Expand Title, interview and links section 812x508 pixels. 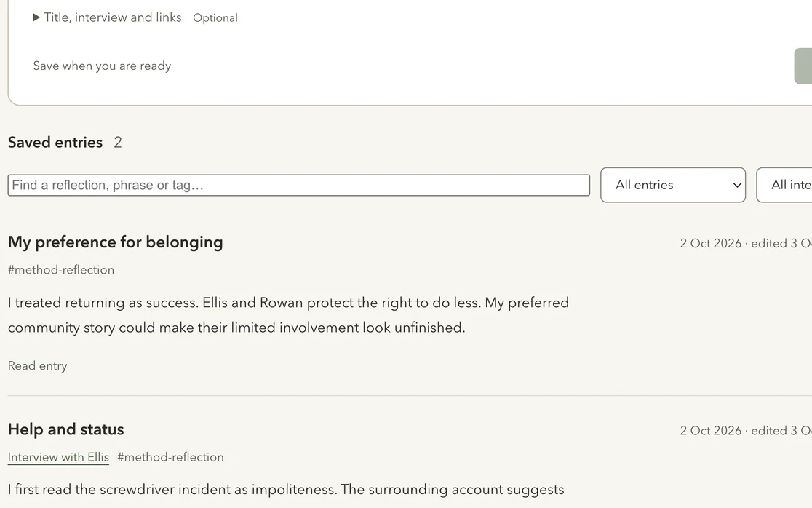pos(107,17)
